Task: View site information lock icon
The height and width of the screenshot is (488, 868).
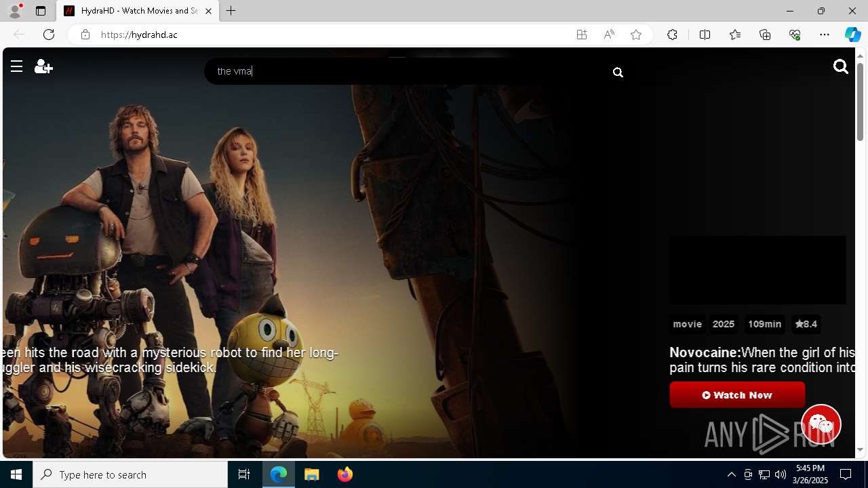Action: click(x=85, y=35)
